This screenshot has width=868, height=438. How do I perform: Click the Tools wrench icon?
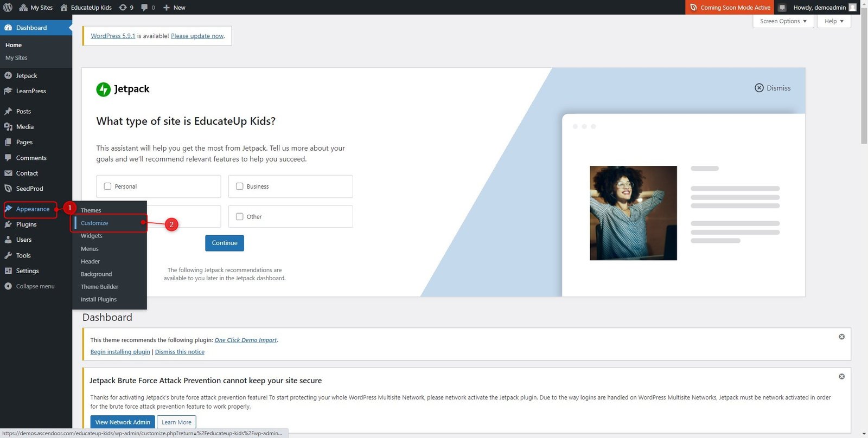point(8,255)
